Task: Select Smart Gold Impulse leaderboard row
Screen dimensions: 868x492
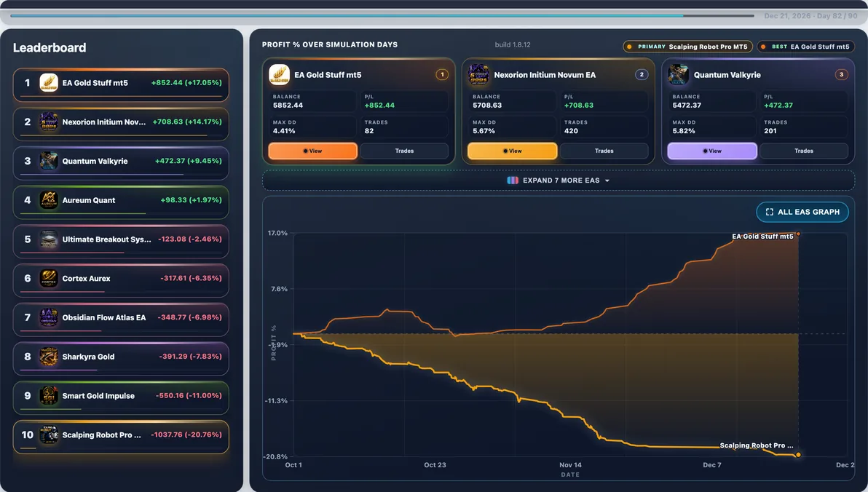Action: pyautogui.click(x=121, y=397)
